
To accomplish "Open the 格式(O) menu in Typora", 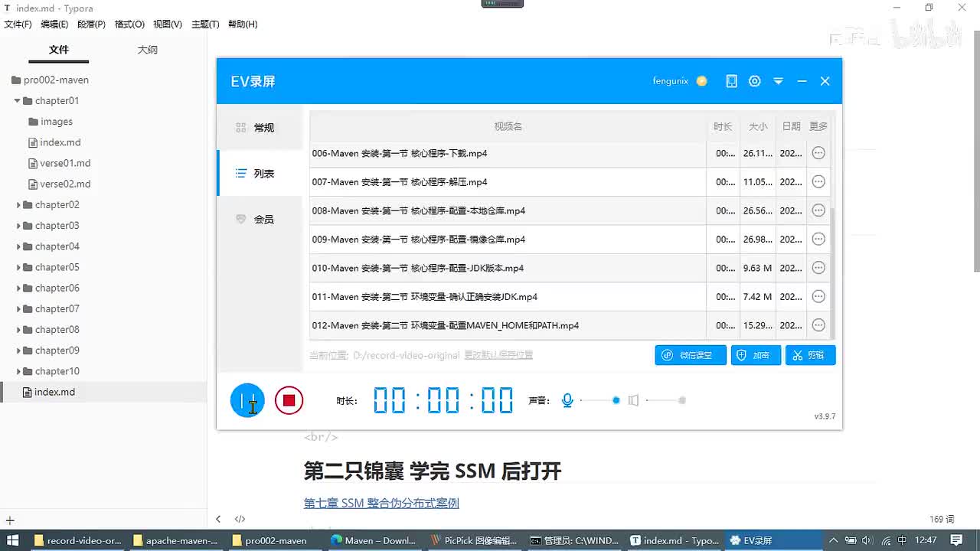I will coord(129,24).
